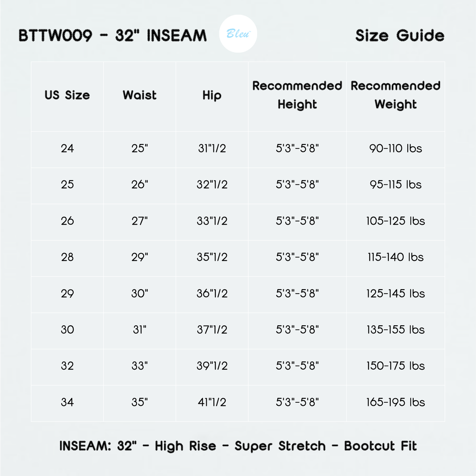Select the US Size column header
Screen dimensions: 476x476
coord(67,95)
